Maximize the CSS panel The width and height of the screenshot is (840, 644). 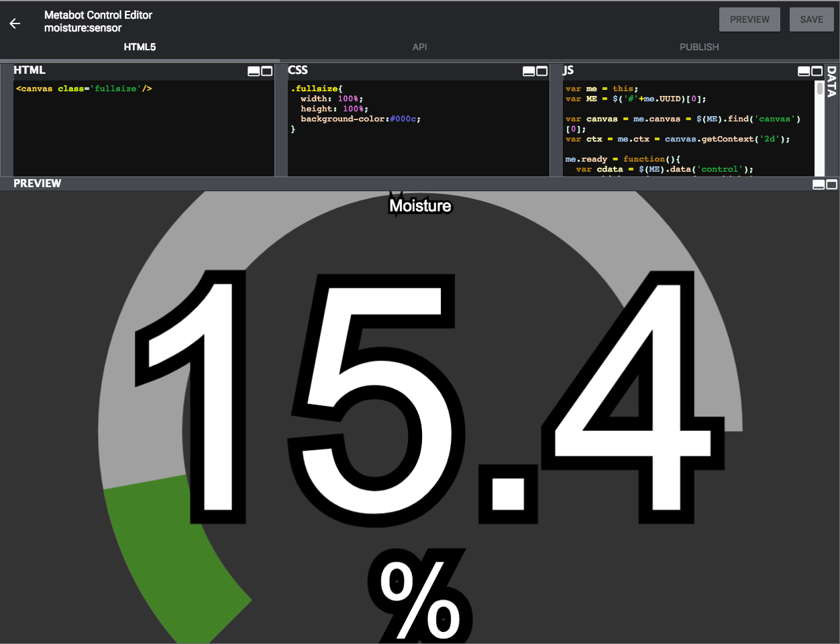(542, 71)
